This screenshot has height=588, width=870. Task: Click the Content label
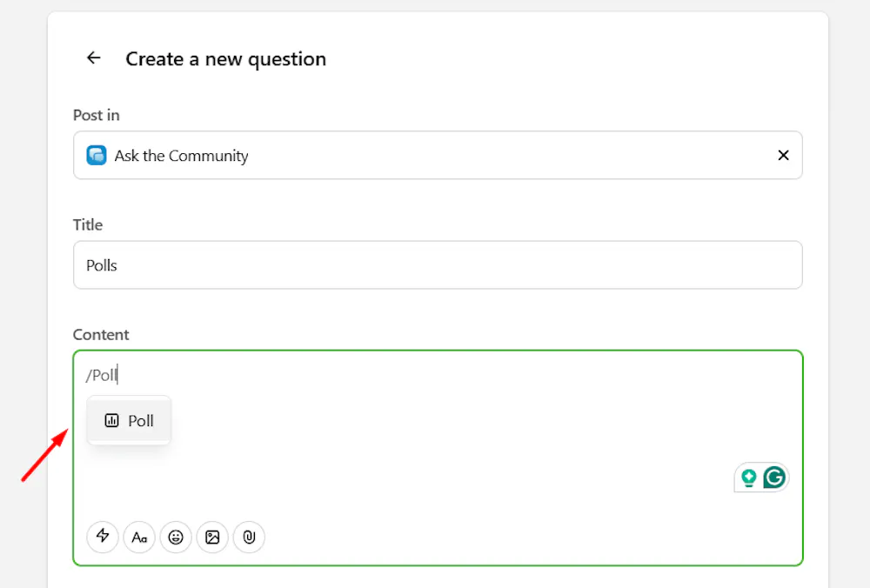click(x=101, y=335)
